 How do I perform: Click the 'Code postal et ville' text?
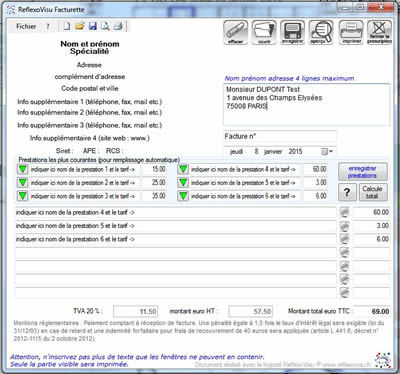tap(90, 89)
